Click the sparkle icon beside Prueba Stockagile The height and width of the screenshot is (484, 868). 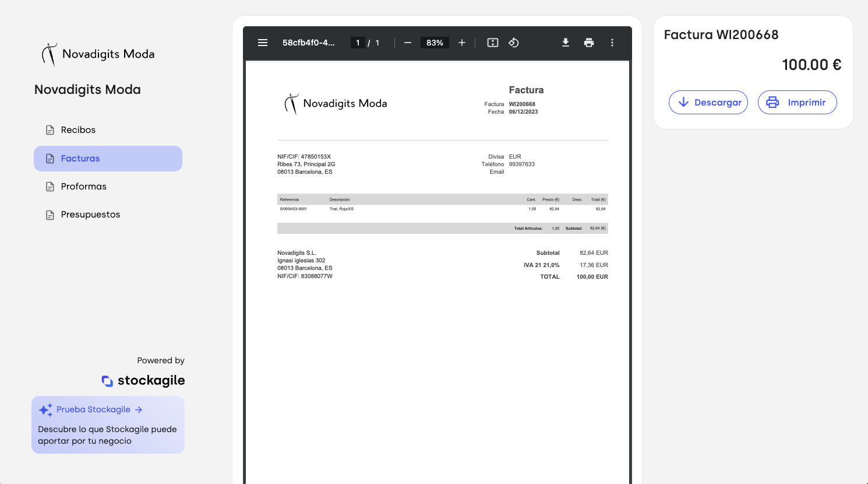click(x=45, y=410)
